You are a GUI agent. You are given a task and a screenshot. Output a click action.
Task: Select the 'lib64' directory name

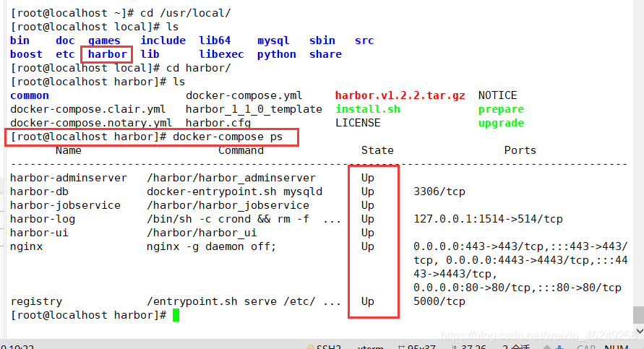215,40
